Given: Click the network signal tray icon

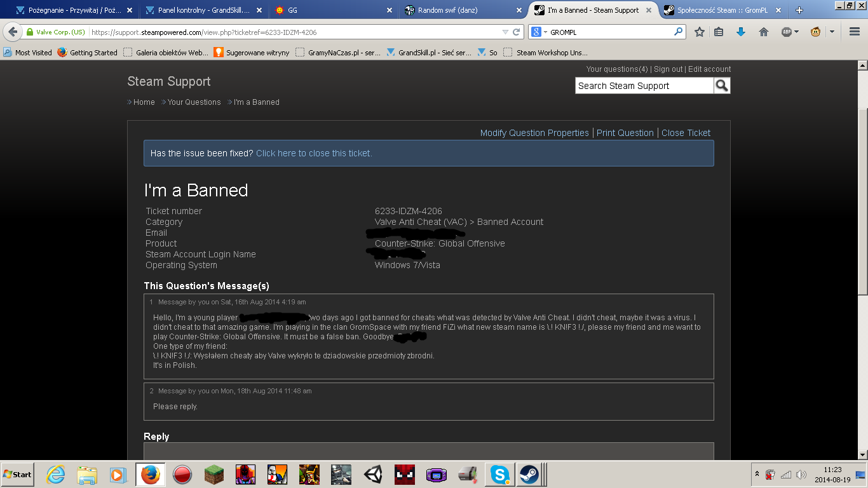Looking at the screenshot, I should click(786, 474).
